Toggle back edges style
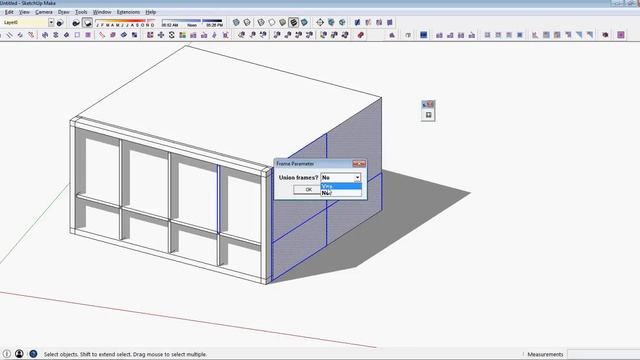Image resolution: width=640 pixels, height=360 pixels. (247, 22)
